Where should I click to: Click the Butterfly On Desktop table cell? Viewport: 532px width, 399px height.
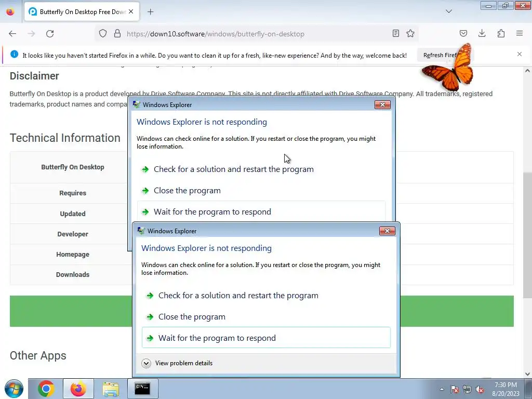coord(73,167)
